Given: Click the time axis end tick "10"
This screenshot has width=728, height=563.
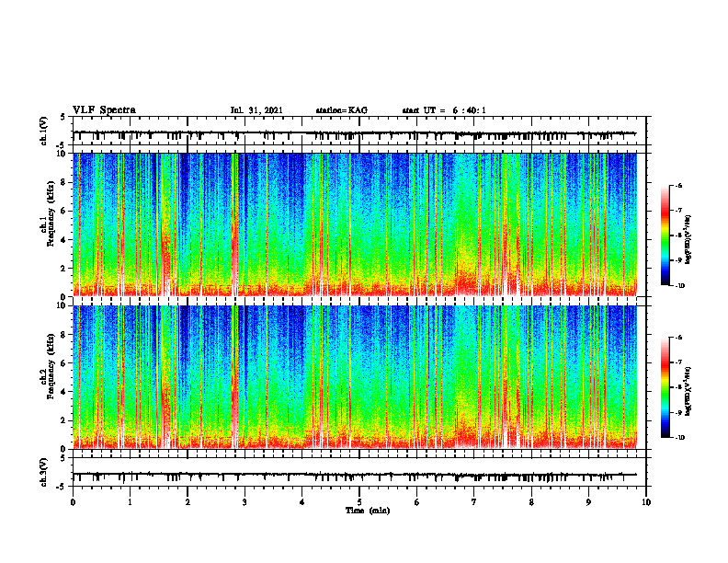Looking at the screenshot, I should click(x=646, y=502).
